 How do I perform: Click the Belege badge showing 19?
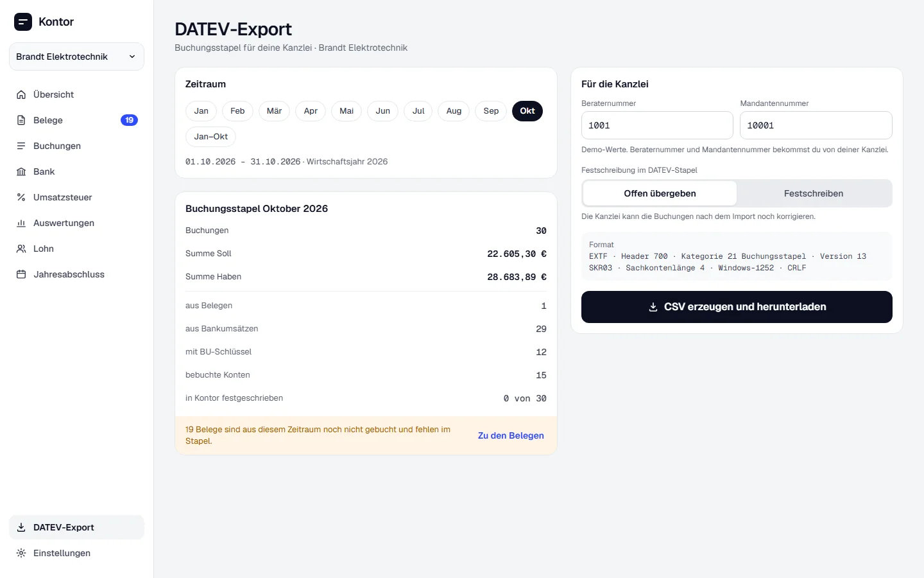click(129, 120)
